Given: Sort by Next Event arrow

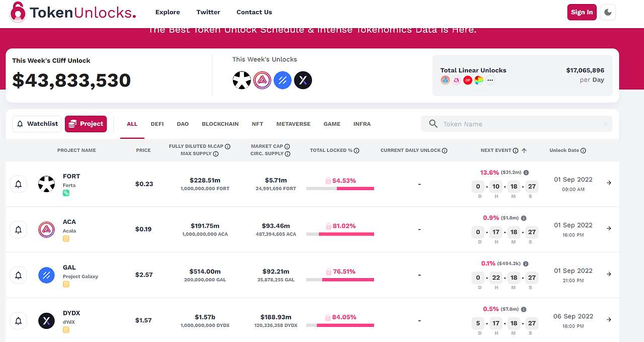Looking at the screenshot, I should coord(524,150).
